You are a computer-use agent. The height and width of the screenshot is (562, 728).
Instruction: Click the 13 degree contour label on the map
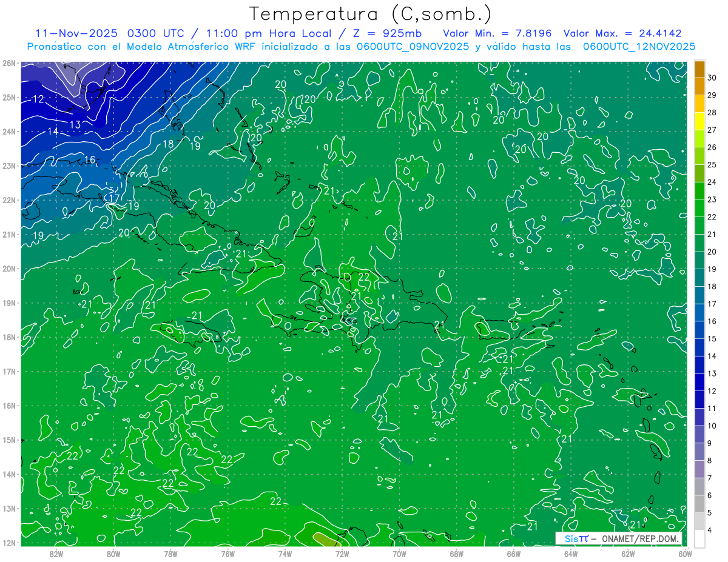(x=75, y=124)
